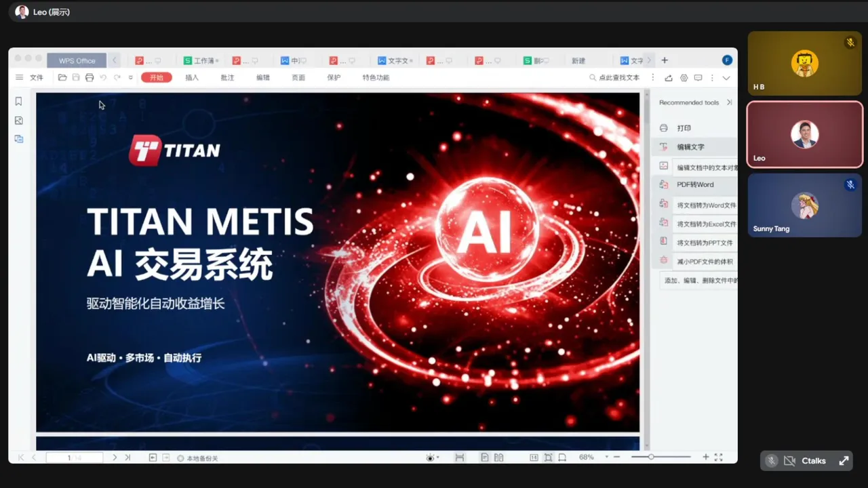
Task: Switch to the 批注 ribbon tab
Action: (x=227, y=78)
